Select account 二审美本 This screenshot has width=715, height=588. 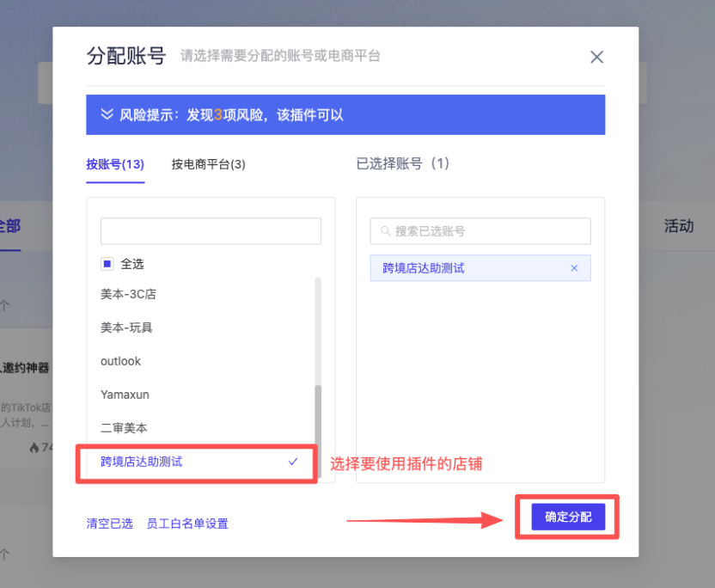pos(124,428)
